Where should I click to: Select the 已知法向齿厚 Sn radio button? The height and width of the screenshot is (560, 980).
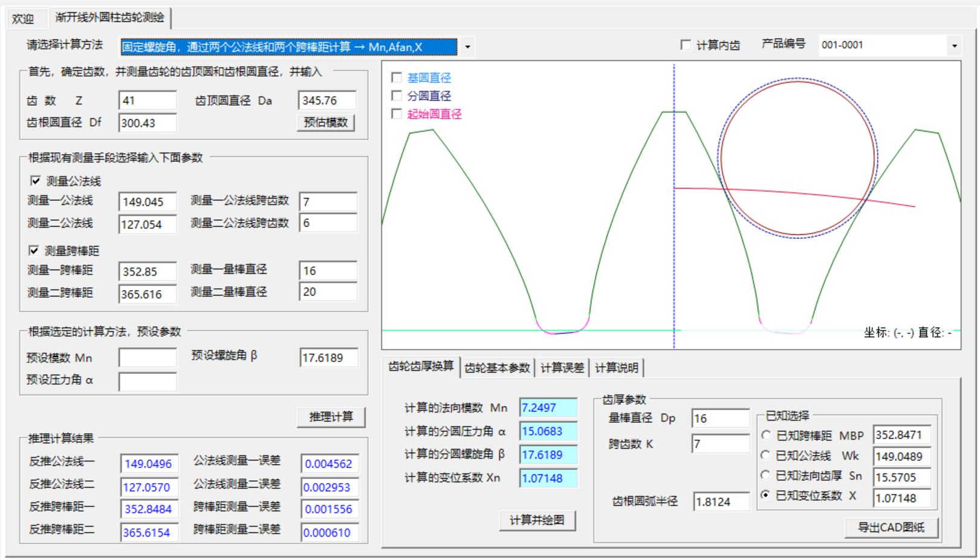766,475
